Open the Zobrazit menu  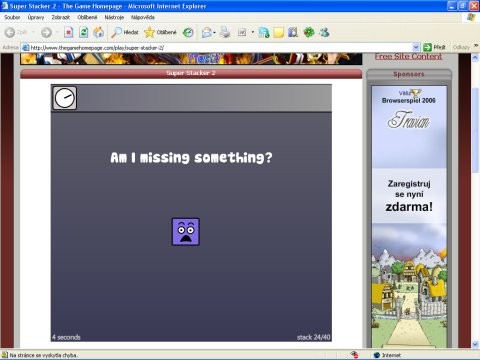click(61, 17)
